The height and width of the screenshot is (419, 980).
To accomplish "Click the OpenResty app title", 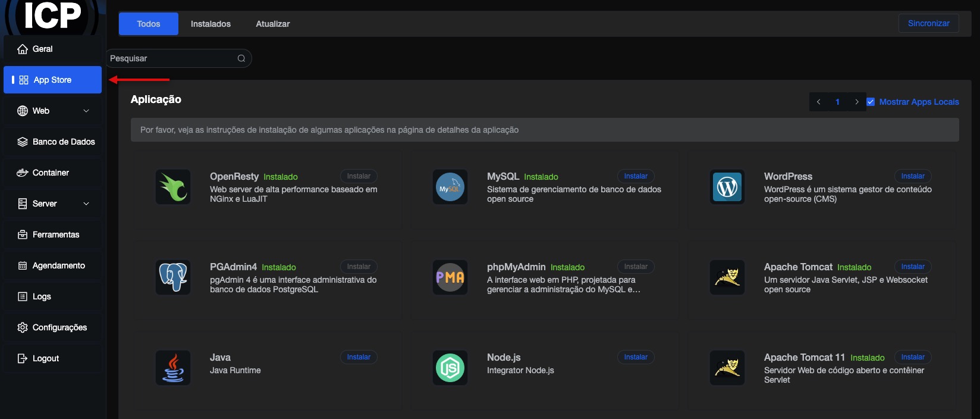I will click(x=234, y=177).
